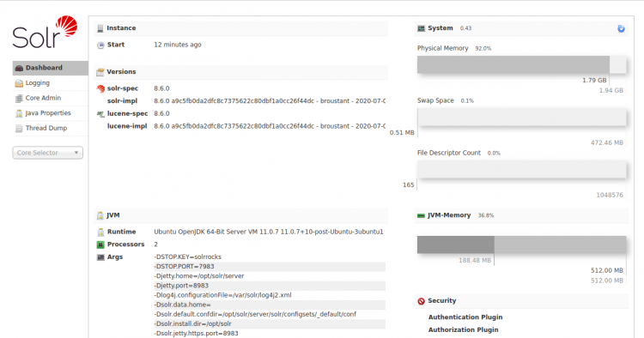Click the Solr logo

pyautogui.click(x=45, y=32)
